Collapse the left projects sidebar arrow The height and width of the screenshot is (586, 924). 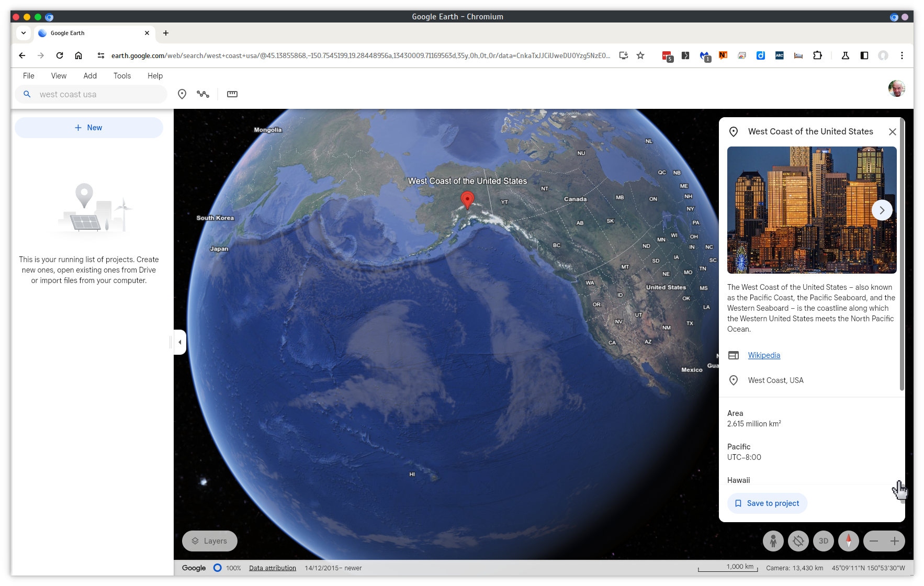tap(180, 342)
